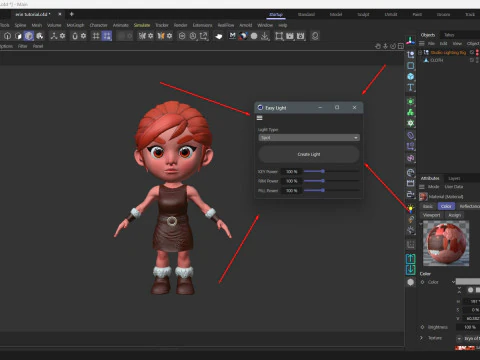
Task: Toggle layer checkbox for CLOTH object
Action: (x=472, y=60)
